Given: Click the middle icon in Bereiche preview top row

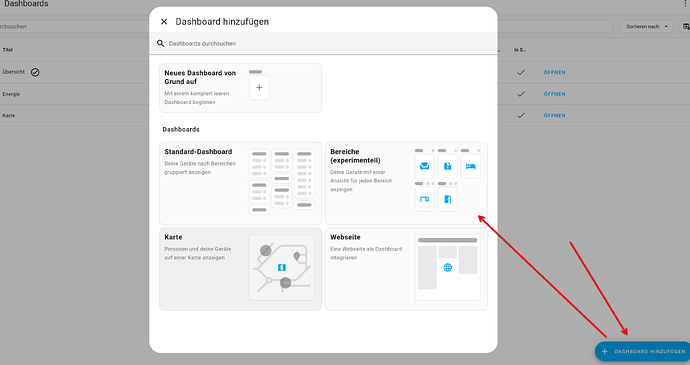Looking at the screenshot, I should pos(448,166).
